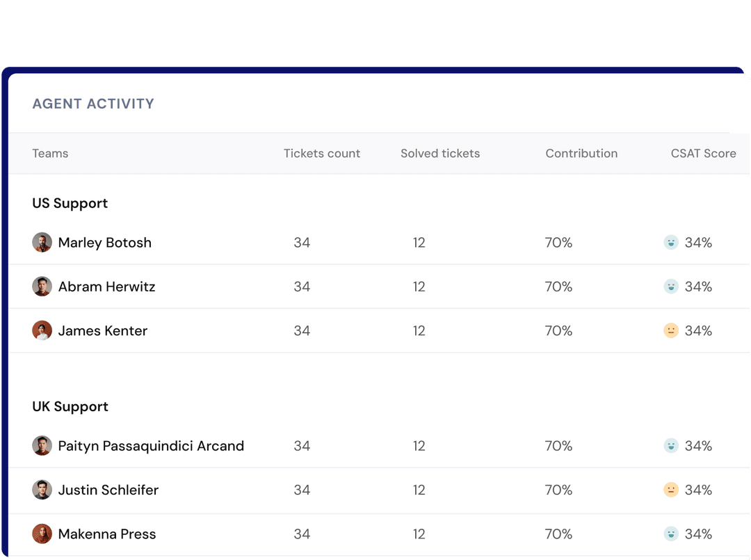This screenshot has height=560, width=751.
Task: Sort by the Solved tickets column
Action: (x=439, y=153)
